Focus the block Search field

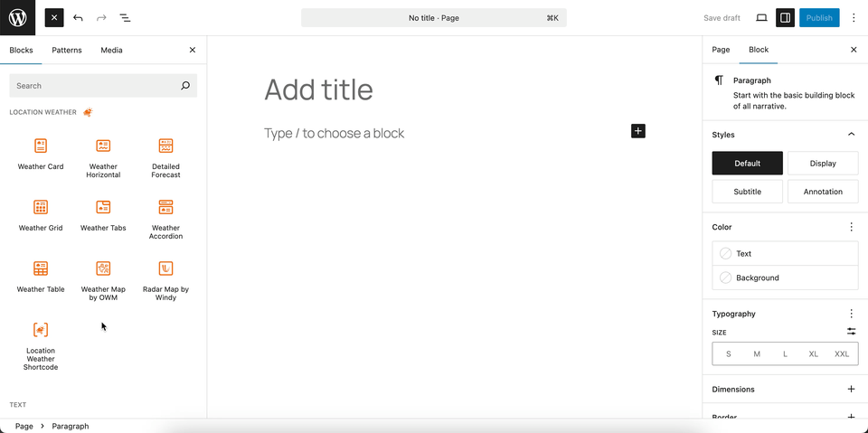[97, 86]
